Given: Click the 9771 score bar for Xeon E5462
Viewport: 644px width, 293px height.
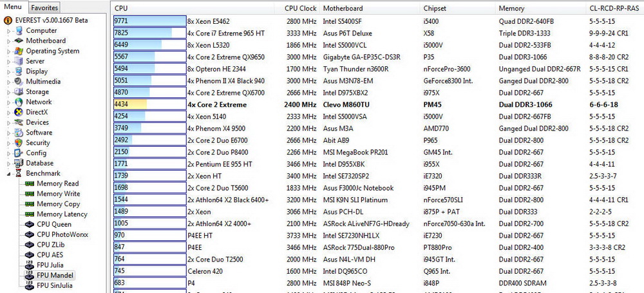Looking at the screenshot, I should tap(149, 21).
